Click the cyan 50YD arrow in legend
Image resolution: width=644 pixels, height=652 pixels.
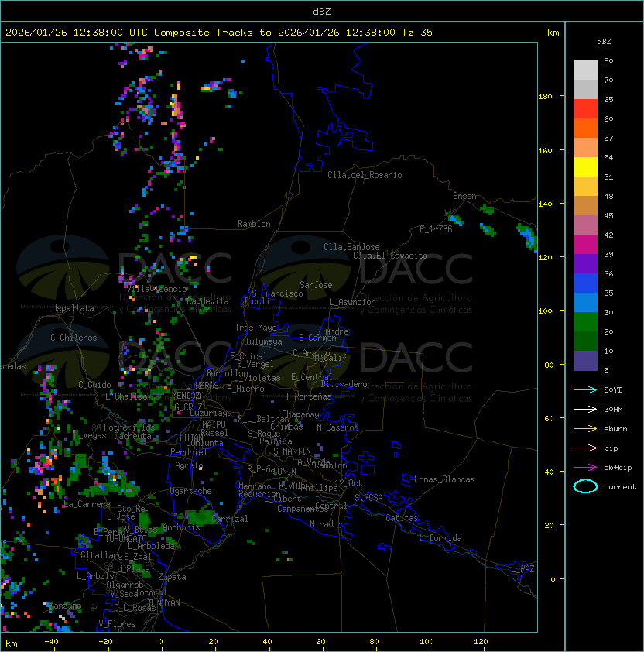coord(585,389)
